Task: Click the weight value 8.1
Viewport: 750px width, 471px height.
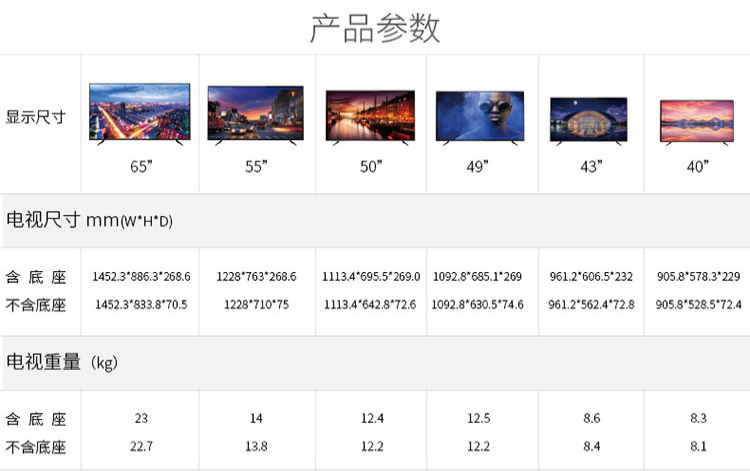Action: pos(697,447)
